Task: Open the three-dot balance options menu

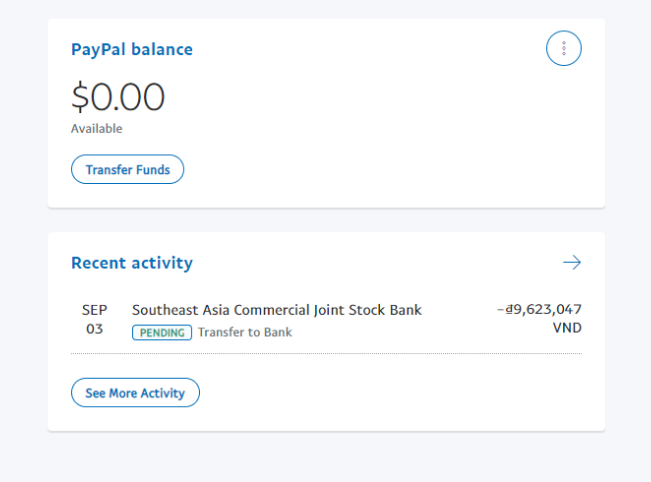Action: 564,48
